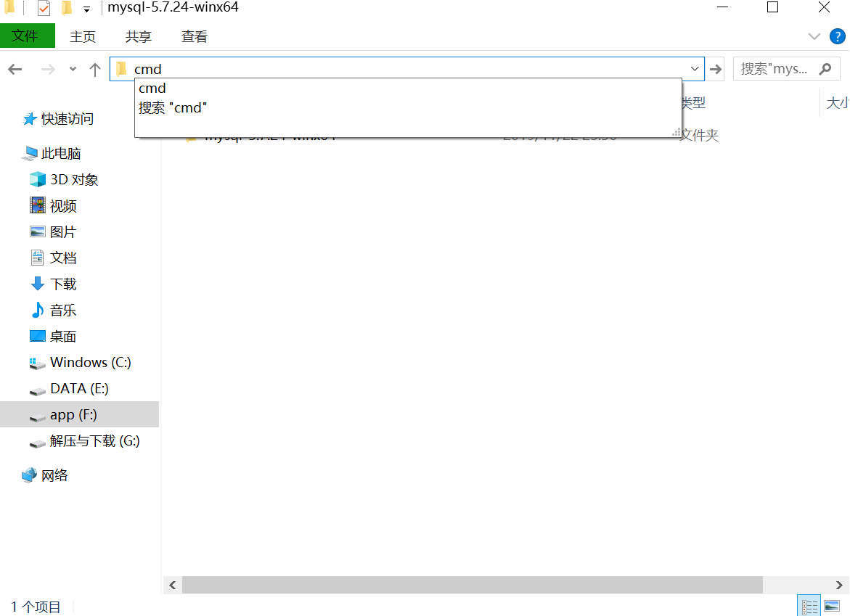Open the 桌面 folder
Image resolution: width=850 pixels, height=616 pixels.
click(63, 337)
